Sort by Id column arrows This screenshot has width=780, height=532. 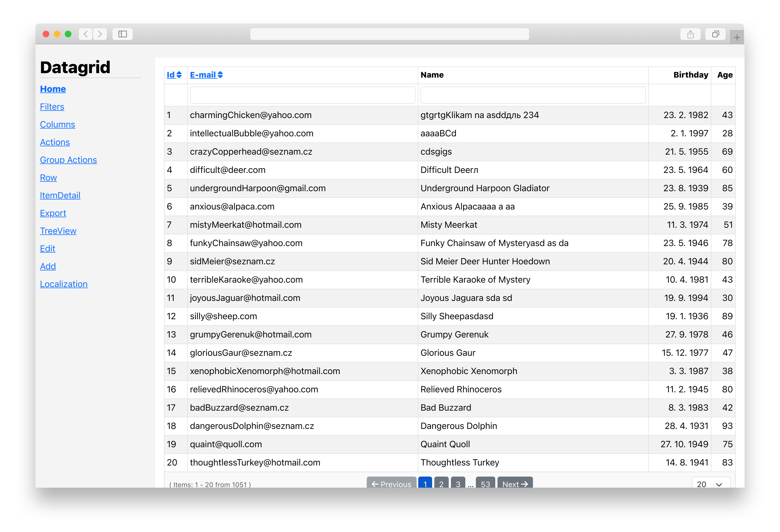(x=179, y=75)
